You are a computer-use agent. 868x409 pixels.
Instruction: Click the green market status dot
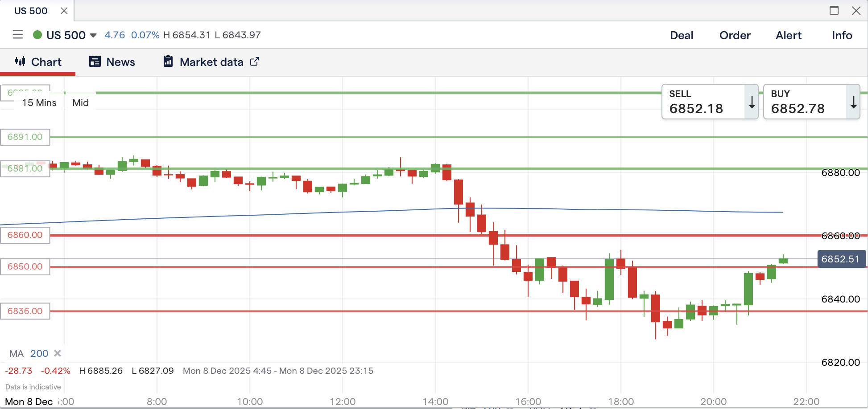pos(37,35)
